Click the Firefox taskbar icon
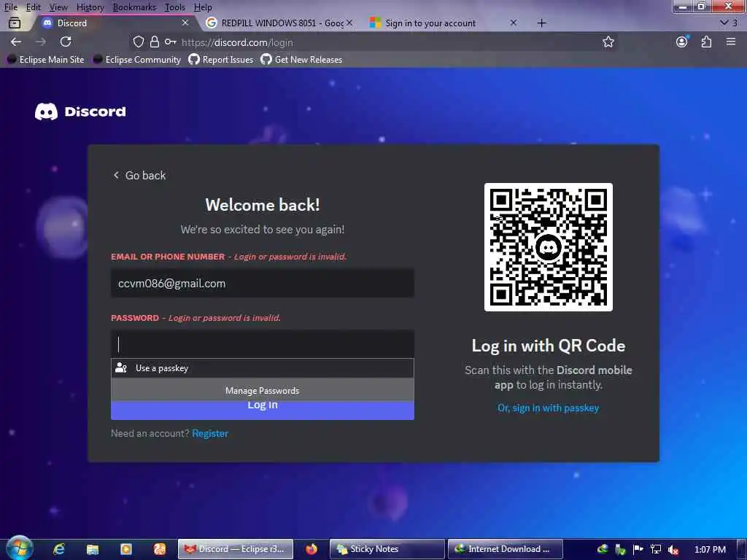 coord(311,549)
